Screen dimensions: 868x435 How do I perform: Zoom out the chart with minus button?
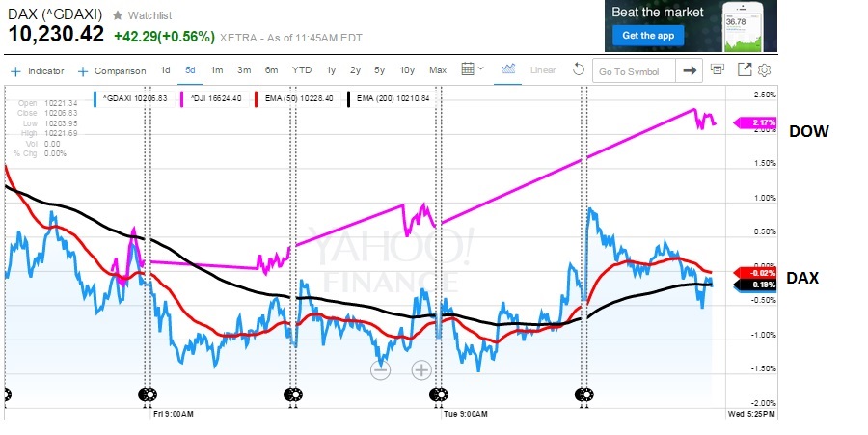(380, 369)
